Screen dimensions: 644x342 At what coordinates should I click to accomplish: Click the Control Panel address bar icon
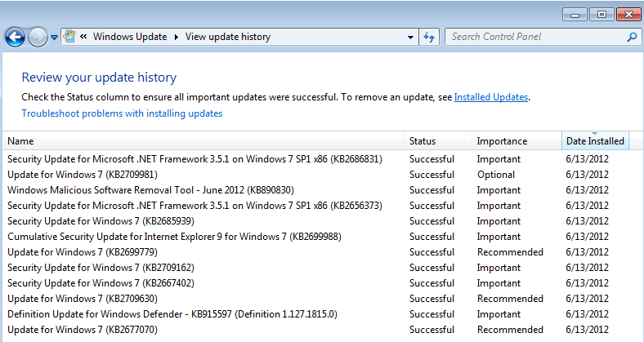tap(70, 37)
